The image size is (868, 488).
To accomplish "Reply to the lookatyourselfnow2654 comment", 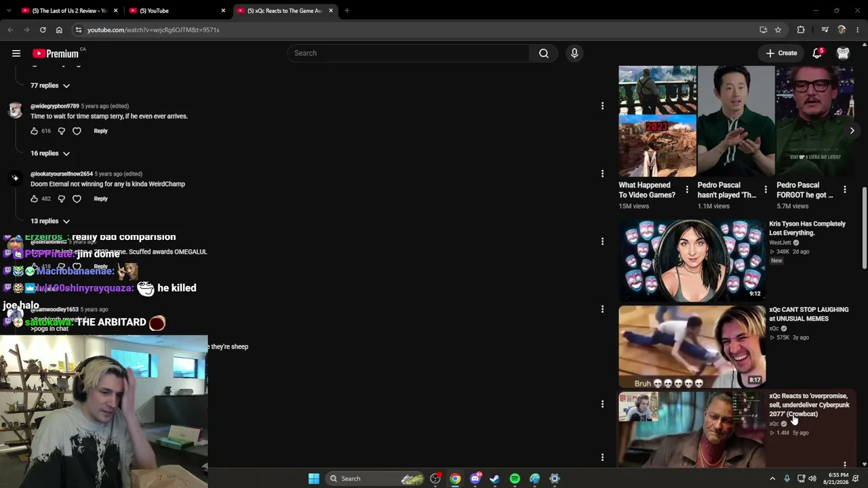I will [100, 199].
